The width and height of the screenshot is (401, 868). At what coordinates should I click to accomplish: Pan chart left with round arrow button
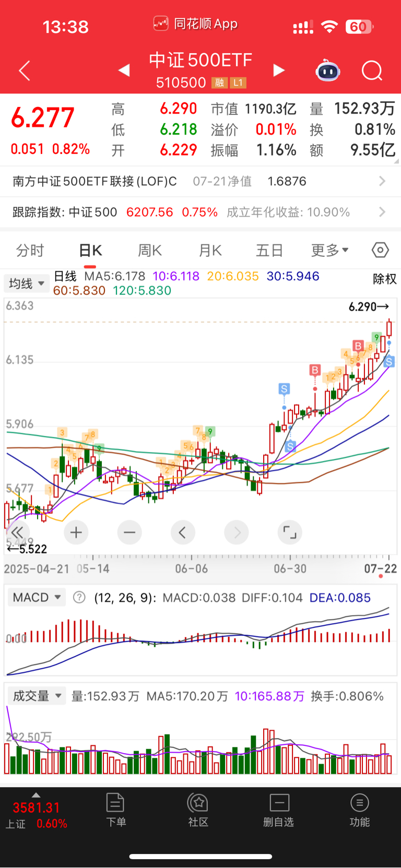click(x=183, y=532)
